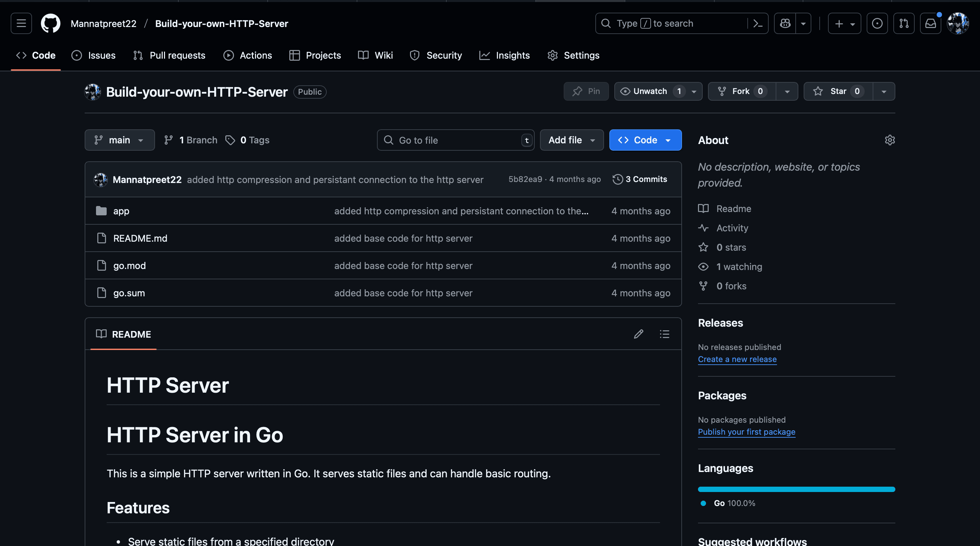Open the go.sum file name
The height and width of the screenshot is (546, 980).
(x=129, y=293)
